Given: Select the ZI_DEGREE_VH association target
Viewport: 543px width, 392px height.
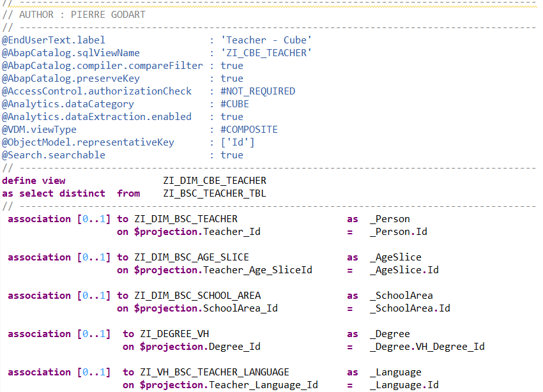Looking at the screenshot, I should coord(171,333).
